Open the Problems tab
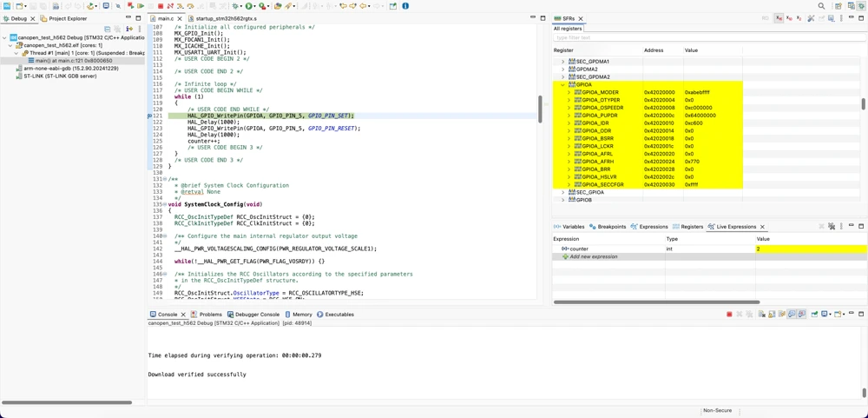868x418 pixels. pyautogui.click(x=207, y=315)
